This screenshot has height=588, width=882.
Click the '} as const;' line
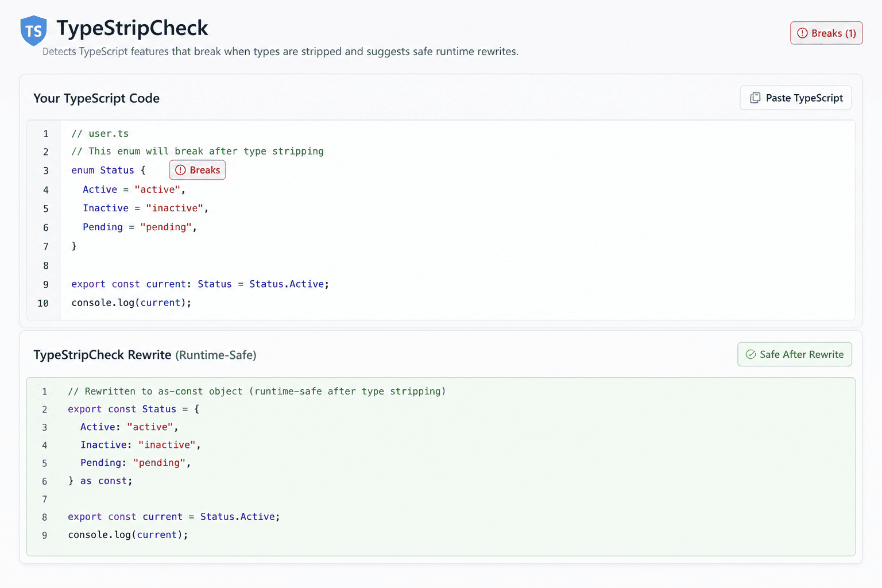click(100, 481)
